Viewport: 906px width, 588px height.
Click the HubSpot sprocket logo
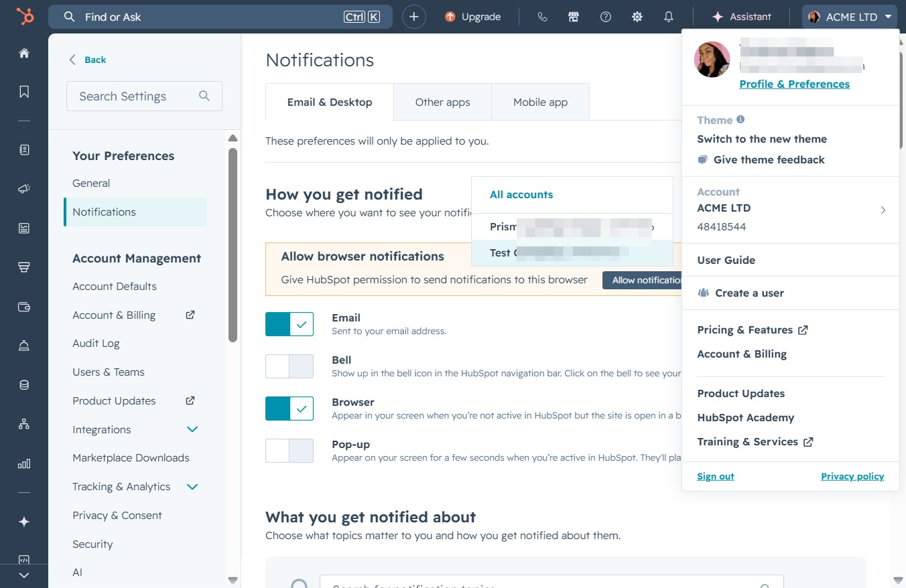25,17
